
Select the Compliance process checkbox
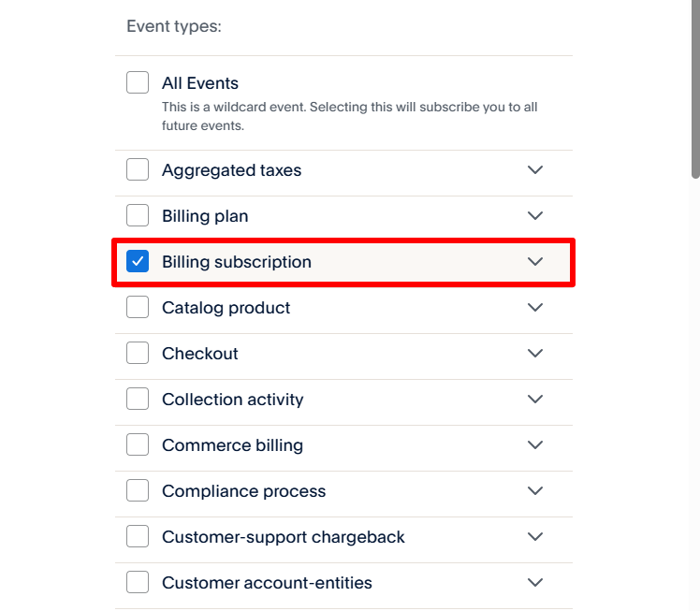tap(138, 490)
